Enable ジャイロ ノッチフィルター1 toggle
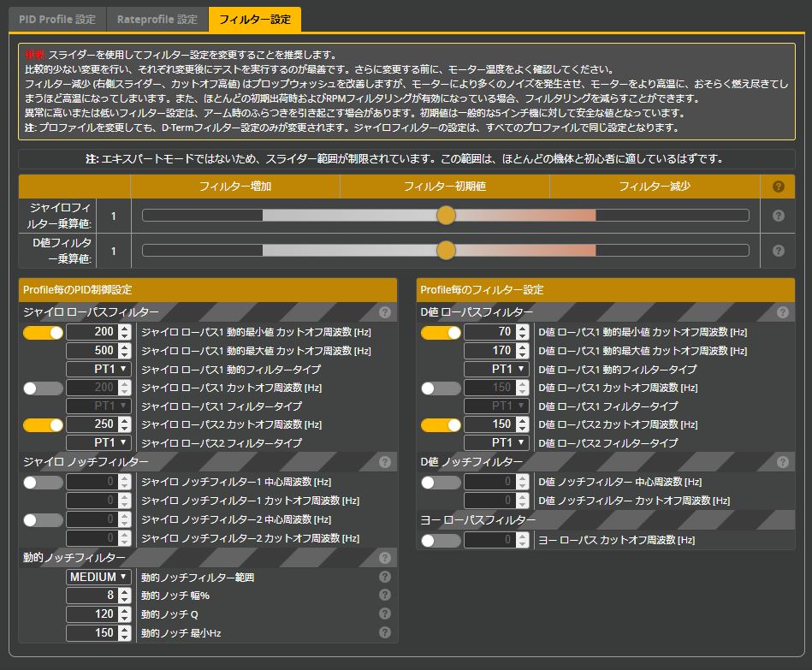The height and width of the screenshot is (670, 812). click(43, 483)
